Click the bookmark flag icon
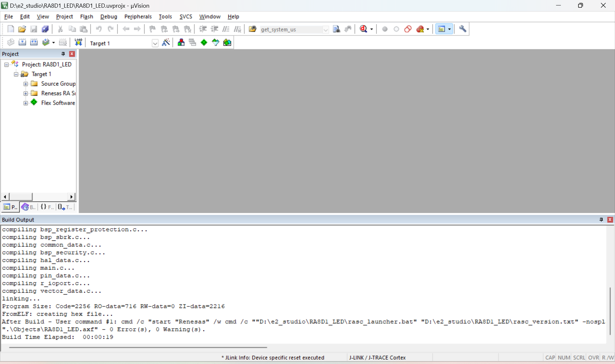This screenshot has height=364, width=615. click(x=152, y=29)
